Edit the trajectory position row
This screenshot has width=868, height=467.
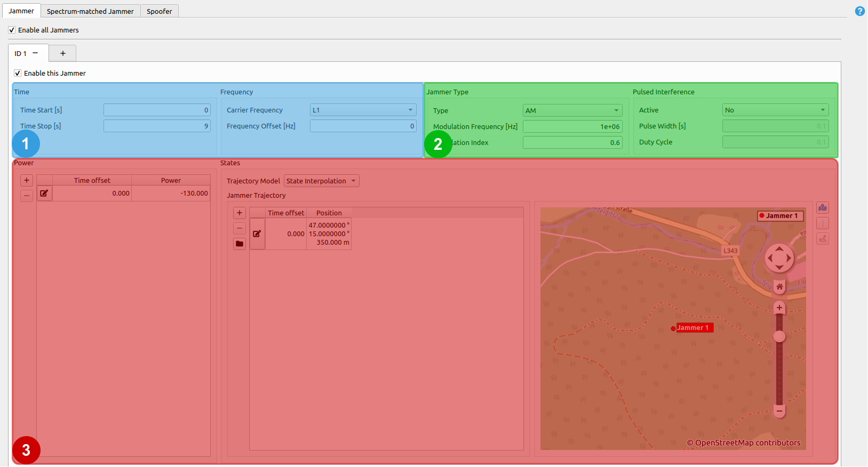pos(257,233)
